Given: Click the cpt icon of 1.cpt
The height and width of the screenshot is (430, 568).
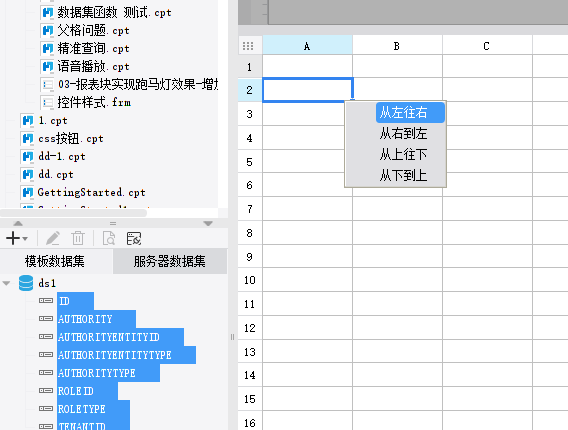Looking at the screenshot, I should (28, 121).
